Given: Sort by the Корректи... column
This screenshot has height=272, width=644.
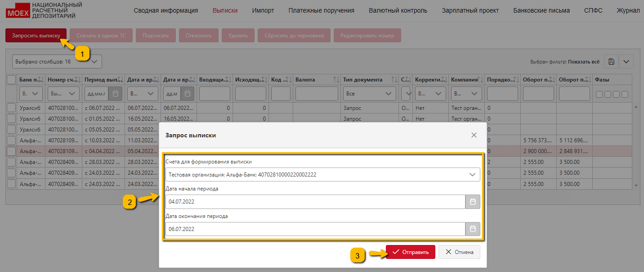Looking at the screenshot, I should [444, 80].
